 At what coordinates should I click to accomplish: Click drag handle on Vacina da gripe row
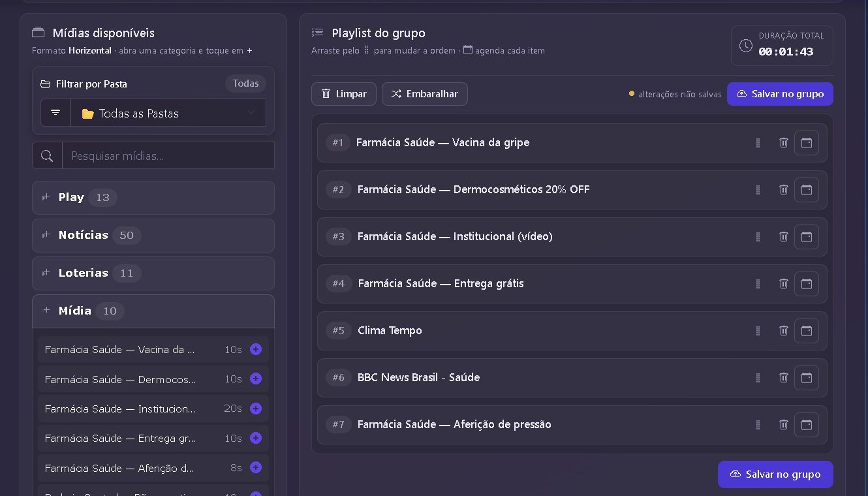(758, 143)
